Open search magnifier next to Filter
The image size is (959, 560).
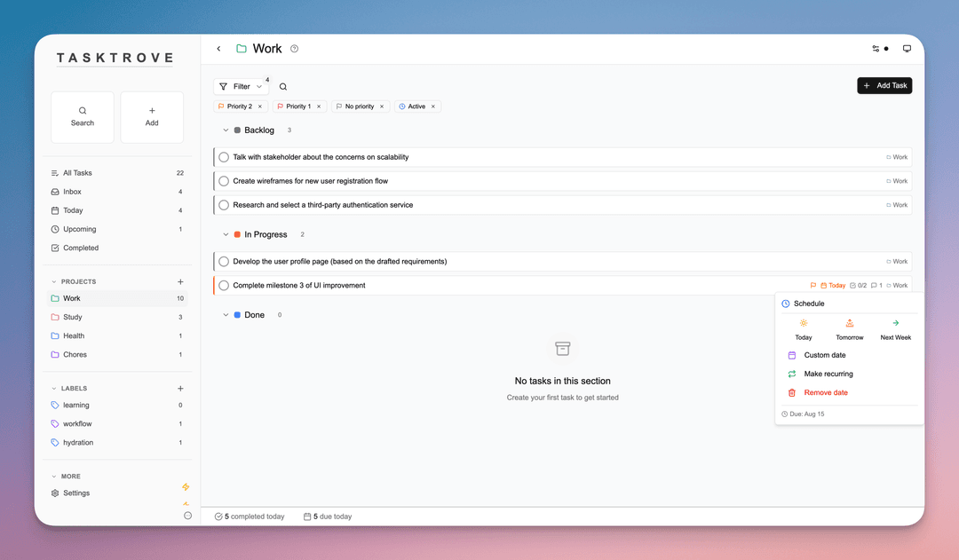283,87
